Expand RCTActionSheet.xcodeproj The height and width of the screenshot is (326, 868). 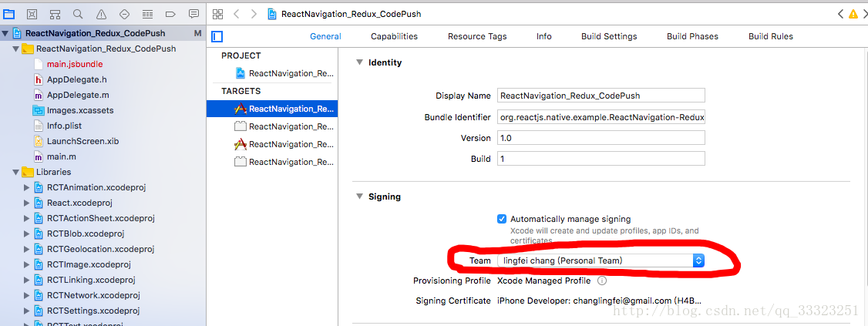(26, 218)
